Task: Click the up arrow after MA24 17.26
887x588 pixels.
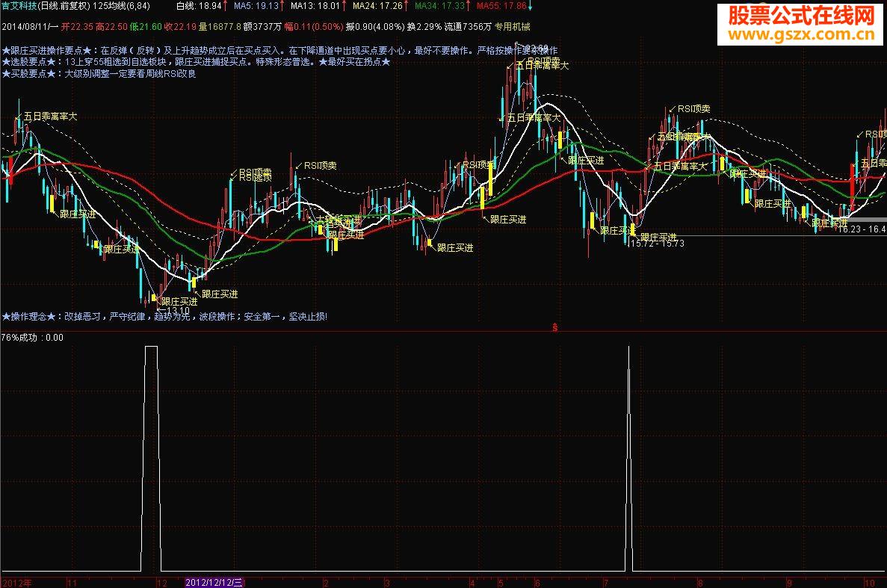Action: coord(407,6)
